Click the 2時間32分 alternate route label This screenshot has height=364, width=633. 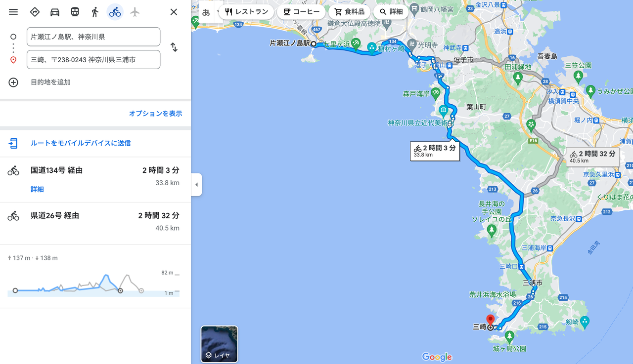pos(592,157)
